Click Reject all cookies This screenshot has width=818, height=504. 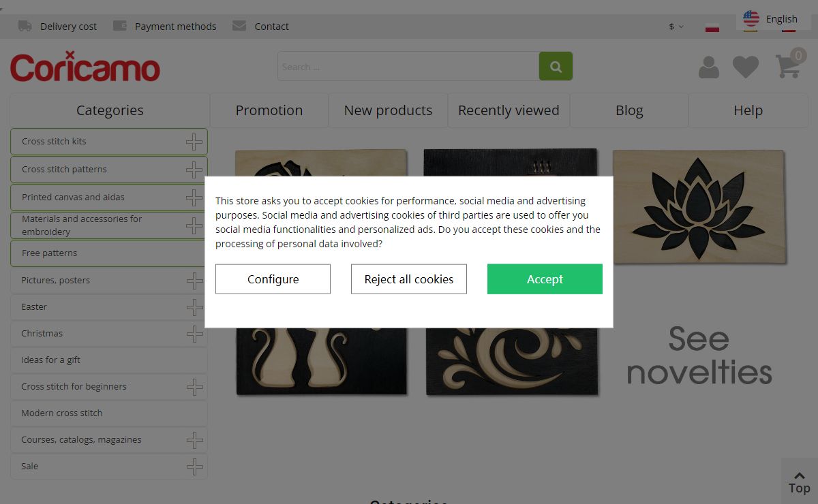coord(409,279)
